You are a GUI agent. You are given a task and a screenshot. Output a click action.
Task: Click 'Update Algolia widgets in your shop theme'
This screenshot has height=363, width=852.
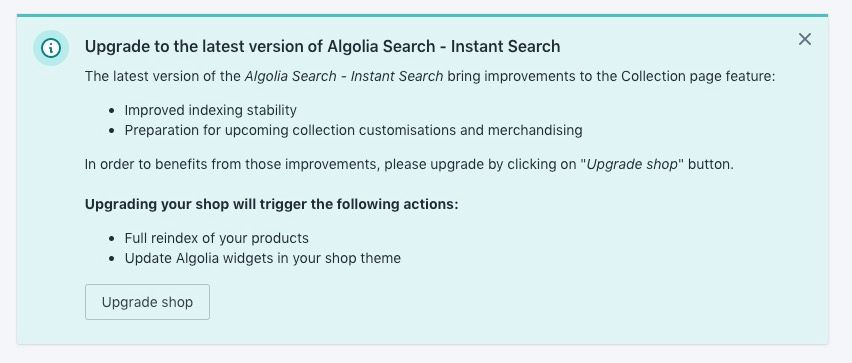click(x=262, y=259)
